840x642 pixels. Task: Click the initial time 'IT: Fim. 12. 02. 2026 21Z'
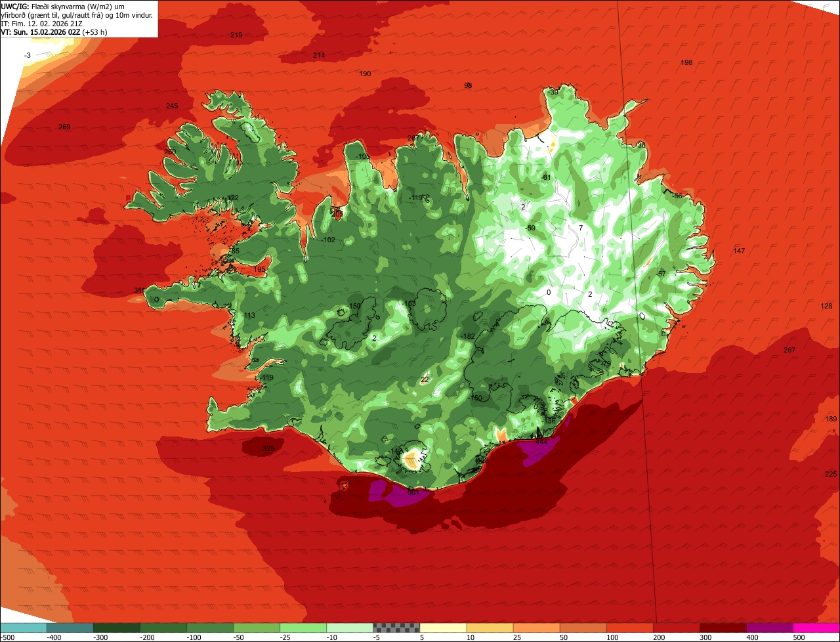41,23
